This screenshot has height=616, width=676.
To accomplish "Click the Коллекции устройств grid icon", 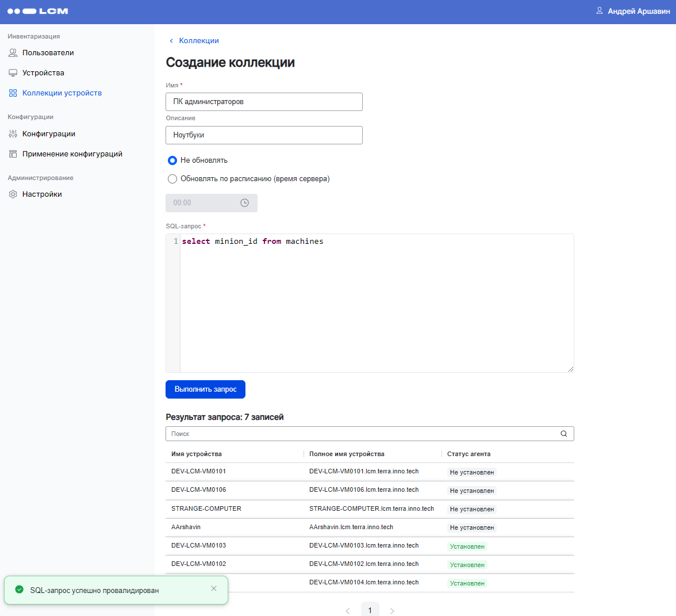I will [13, 93].
